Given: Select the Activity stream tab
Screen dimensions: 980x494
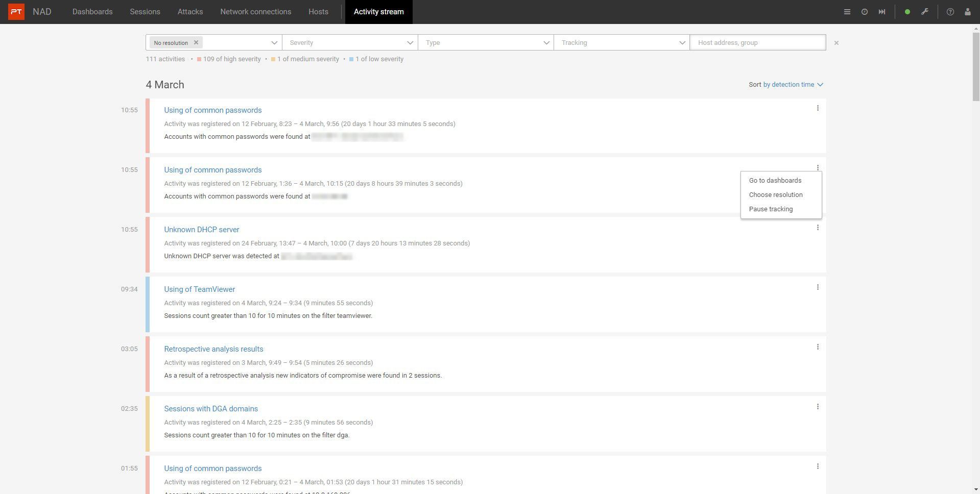Looking at the screenshot, I should 379,12.
